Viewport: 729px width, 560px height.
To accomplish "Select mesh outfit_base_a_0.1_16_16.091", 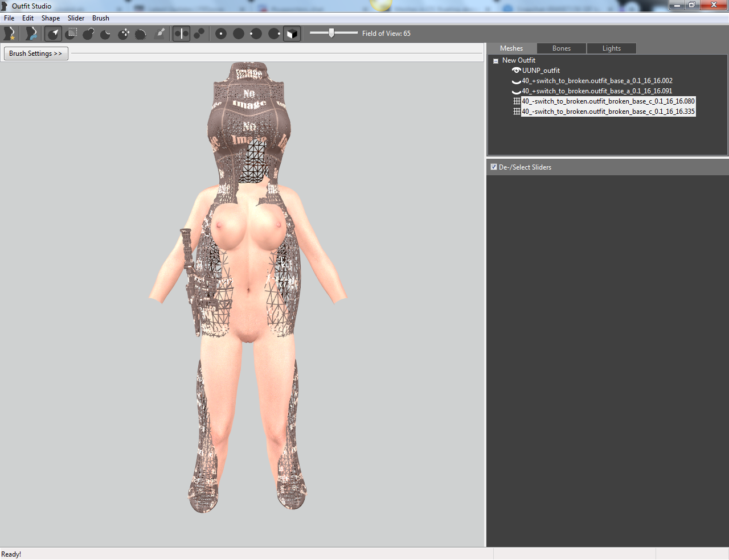I will point(597,91).
